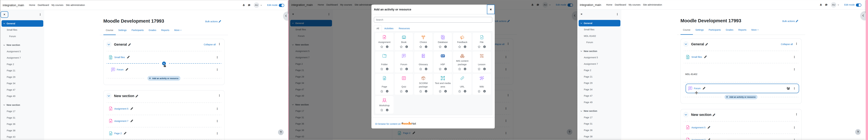Open block drawer arrow in left window
Viewport: 868px width, 140px height.
(x=286, y=16)
